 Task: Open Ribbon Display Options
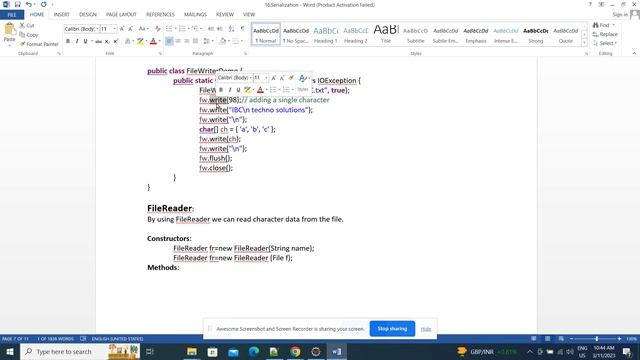point(601,4)
